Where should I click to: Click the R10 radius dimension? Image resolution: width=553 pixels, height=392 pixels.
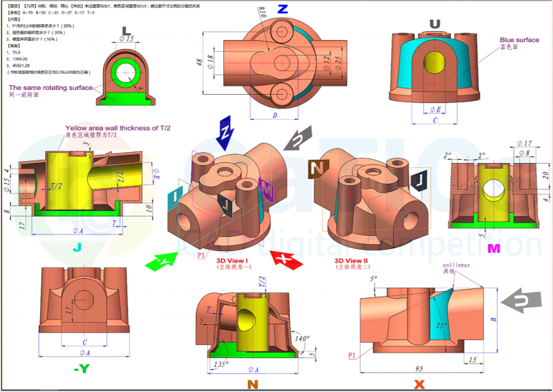[x=263, y=12]
